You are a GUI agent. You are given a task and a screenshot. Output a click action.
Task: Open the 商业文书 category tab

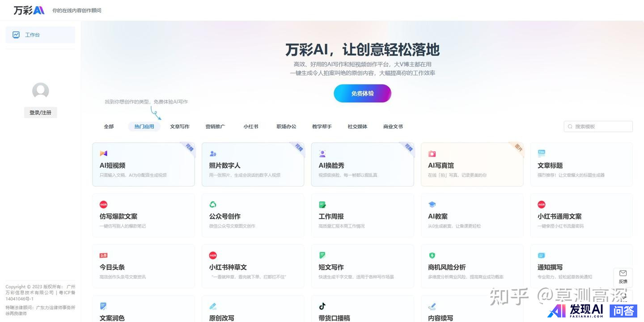click(393, 127)
